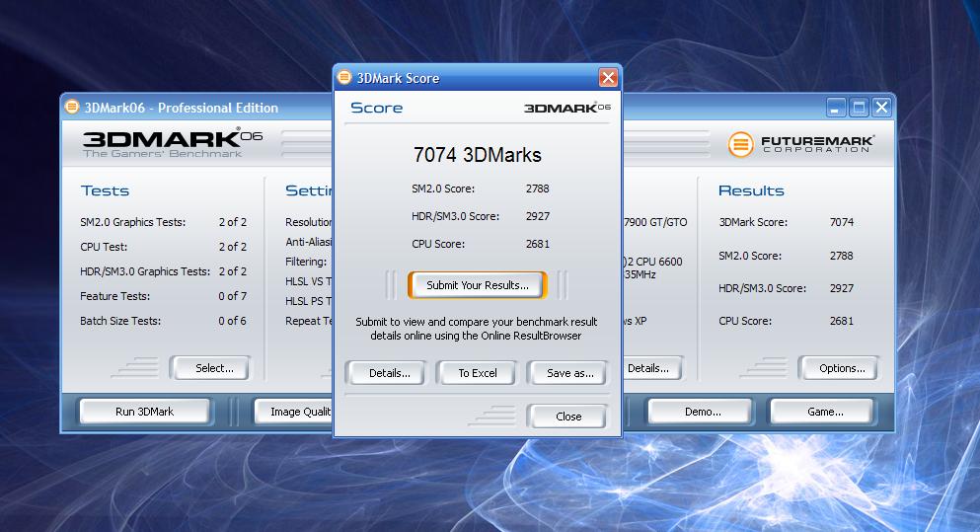980x532 pixels.
Task: Click the 7074 3DMarks score text
Action: coord(478,155)
